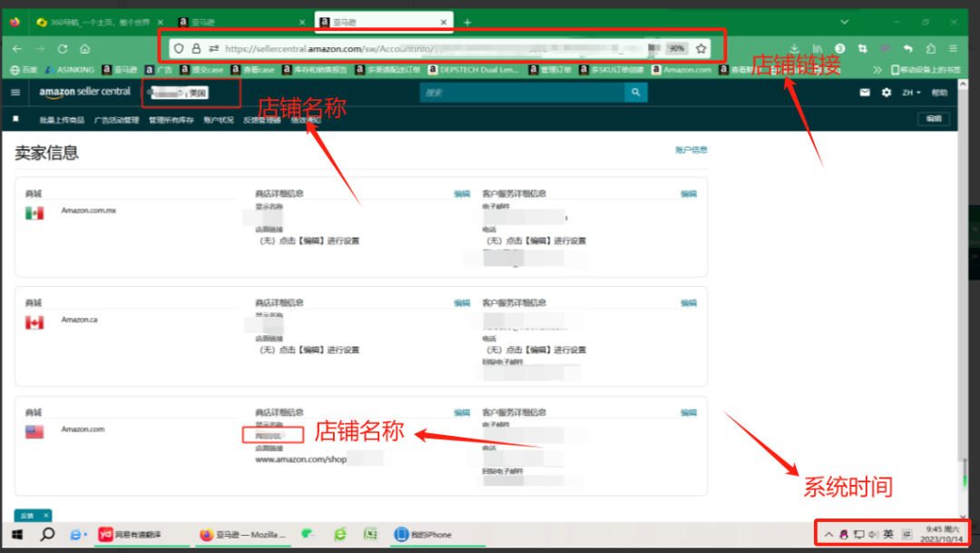Open the store and marketplace switcher
Image resolution: width=980 pixels, height=553 pixels.
tap(180, 93)
